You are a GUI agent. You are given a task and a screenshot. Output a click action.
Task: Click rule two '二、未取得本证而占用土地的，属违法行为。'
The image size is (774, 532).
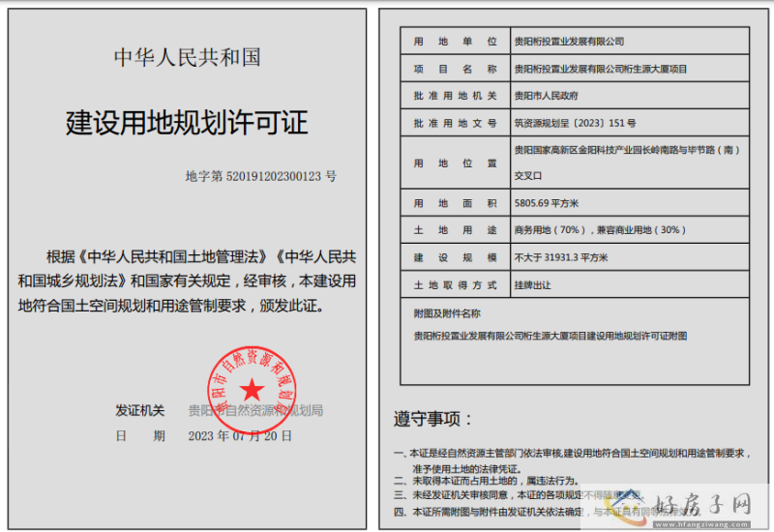487,481
